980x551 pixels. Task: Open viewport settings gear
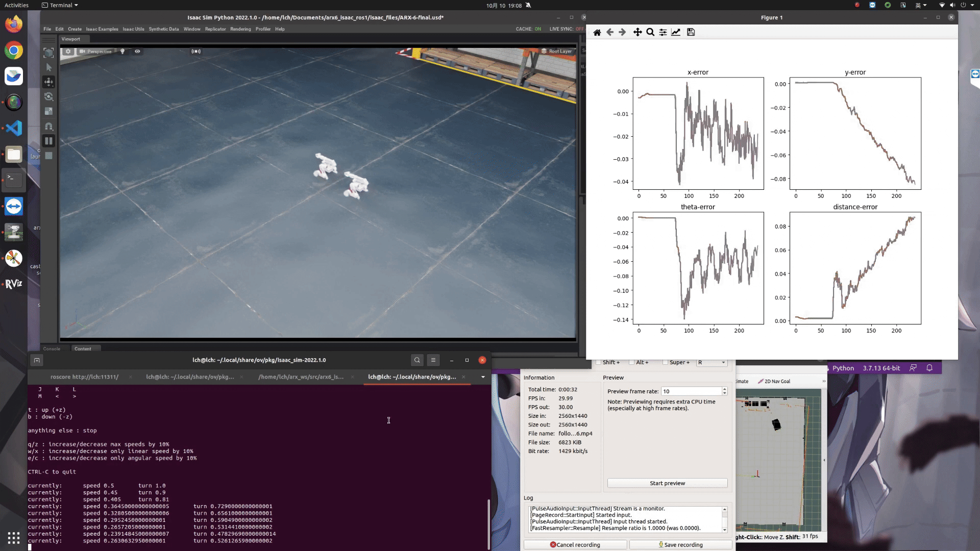coord(68,52)
